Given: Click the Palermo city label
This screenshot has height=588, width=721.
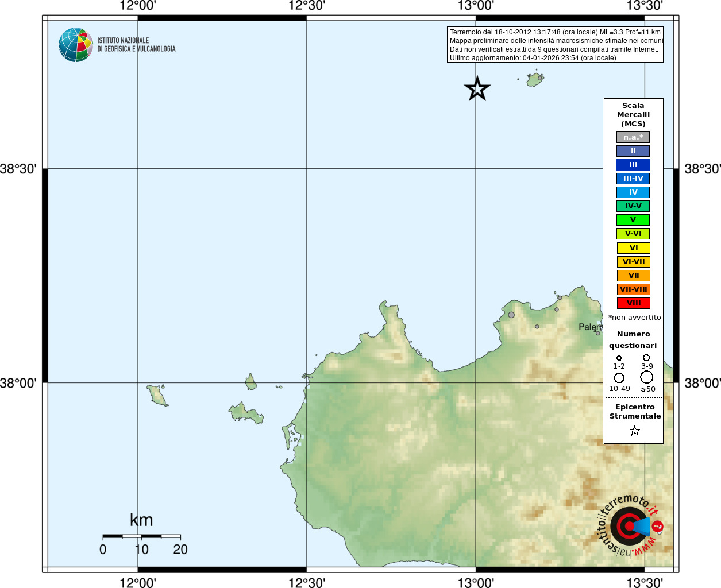Looking at the screenshot, I should (x=591, y=327).
